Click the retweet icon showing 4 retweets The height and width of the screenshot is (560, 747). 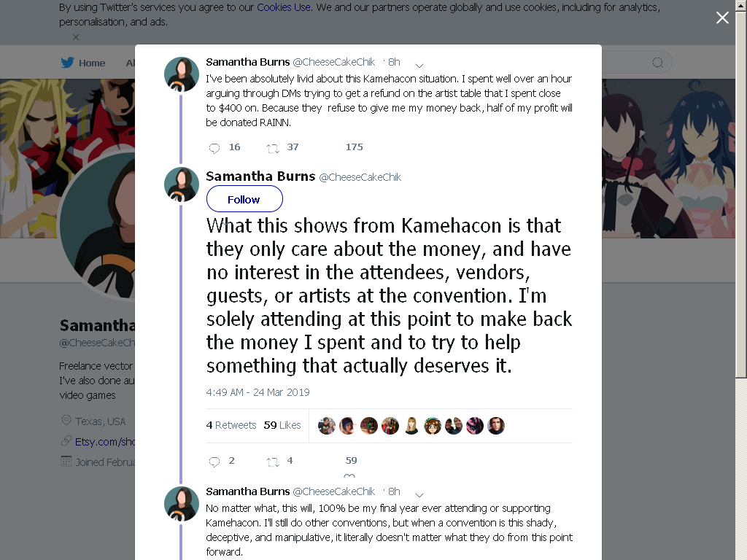[273, 462]
